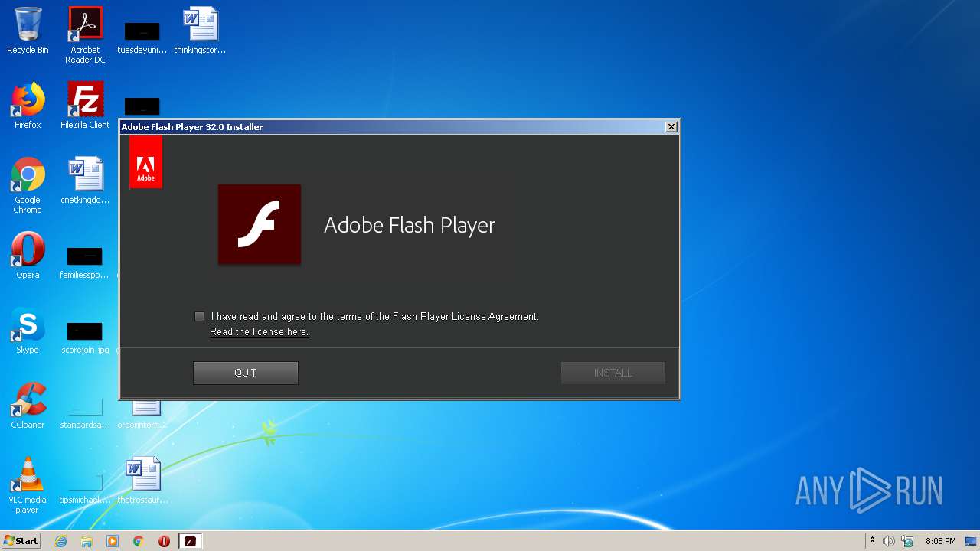
Task: Open CCleaner desktop shortcut
Action: pos(28,406)
